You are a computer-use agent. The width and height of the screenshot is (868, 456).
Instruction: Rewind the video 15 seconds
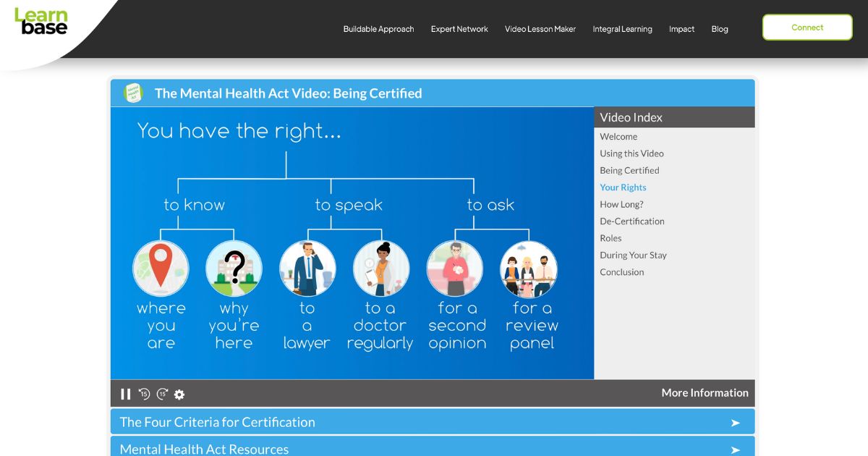(144, 394)
